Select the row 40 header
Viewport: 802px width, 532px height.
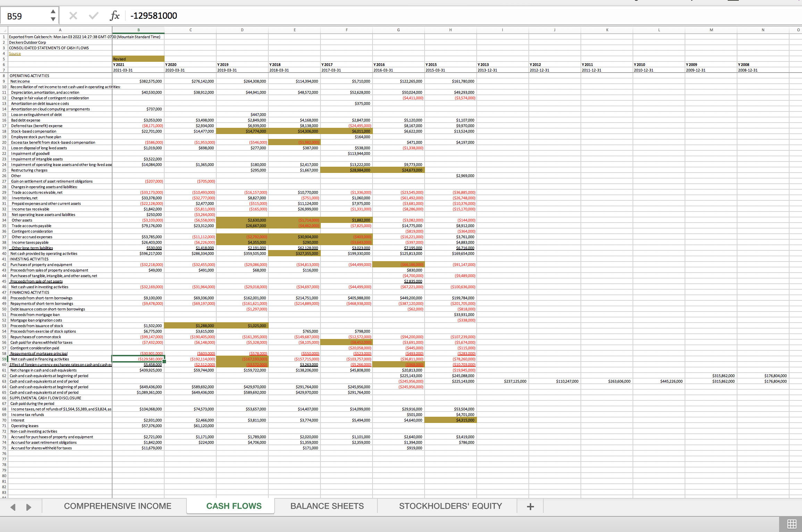pos(4,253)
